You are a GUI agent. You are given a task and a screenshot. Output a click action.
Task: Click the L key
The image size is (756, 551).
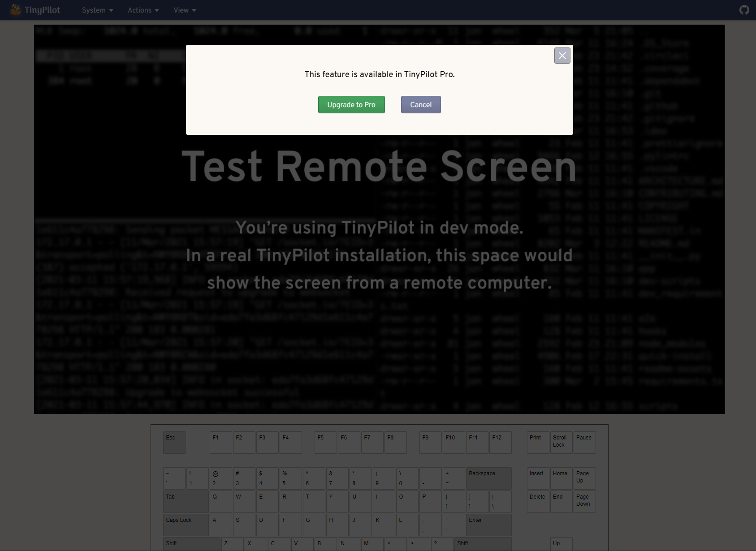click(407, 525)
